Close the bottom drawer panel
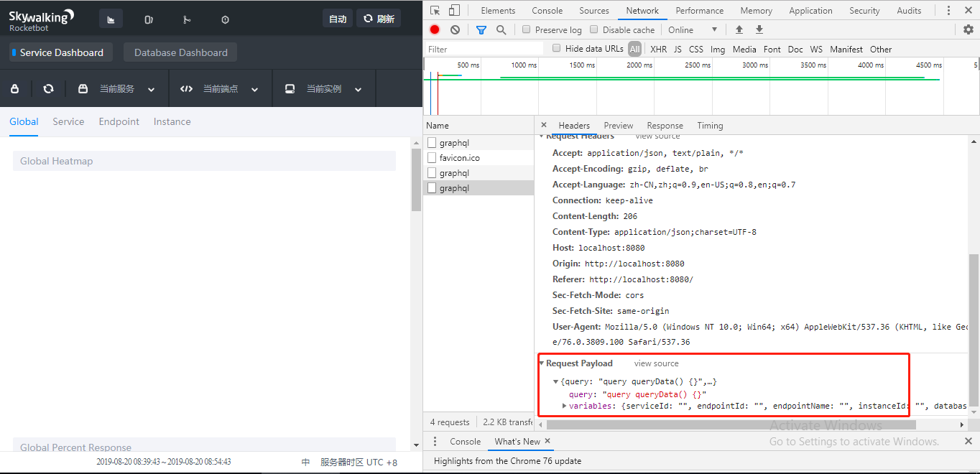Image resolution: width=980 pixels, height=474 pixels. click(969, 441)
